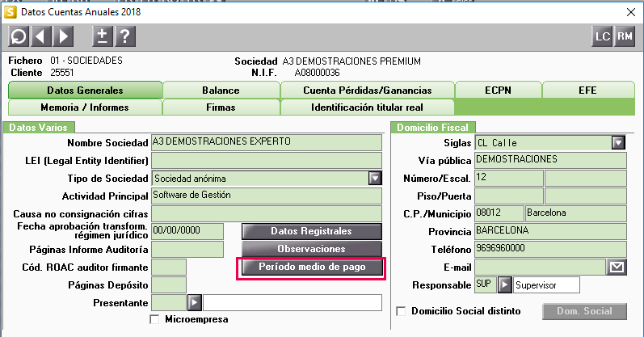Screen dimensions: 644x337
Task: Click the Teléfono field
Action: pyautogui.click(x=550, y=250)
